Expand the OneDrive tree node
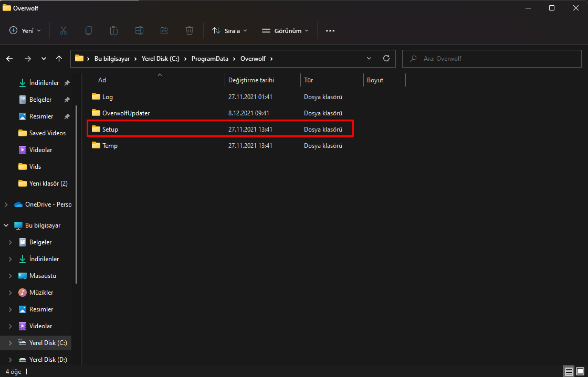The height and width of the screenshot is (377, 588). pyautogui.click(x=6, y=204)
